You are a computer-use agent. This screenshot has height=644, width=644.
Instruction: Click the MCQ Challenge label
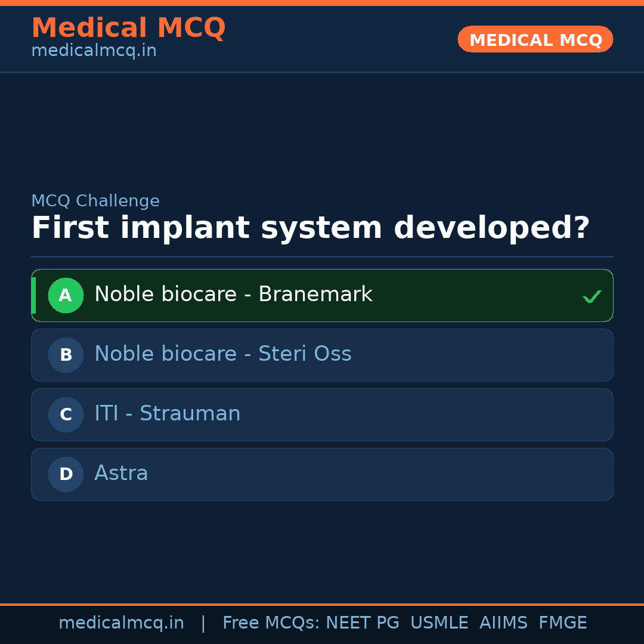pyautogui.click(x=95, y=201)
